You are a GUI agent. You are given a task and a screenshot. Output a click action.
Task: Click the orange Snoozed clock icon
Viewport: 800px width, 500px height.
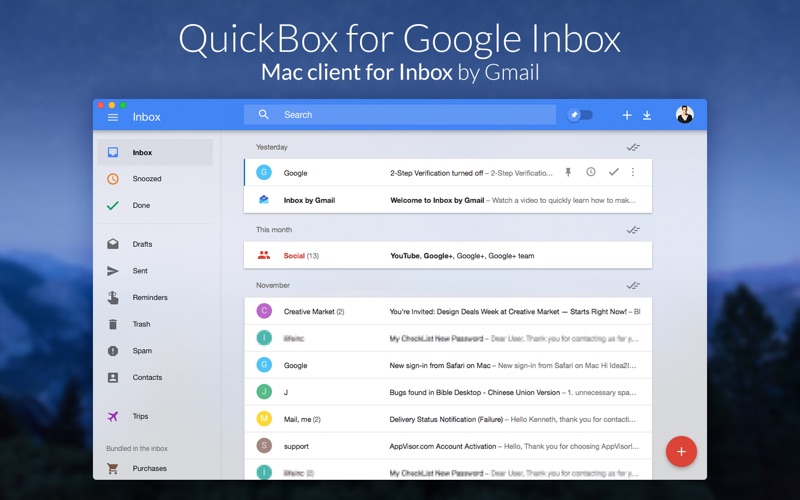[113, 179]
